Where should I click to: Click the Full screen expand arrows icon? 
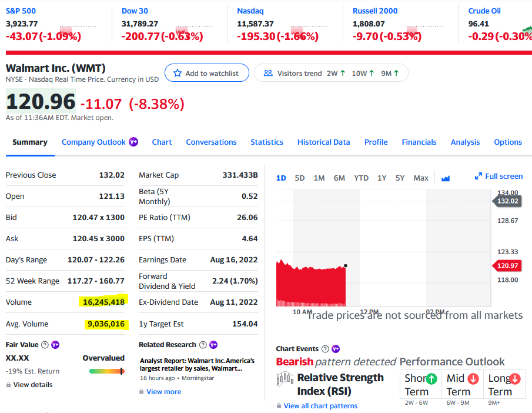click(479, 176)
